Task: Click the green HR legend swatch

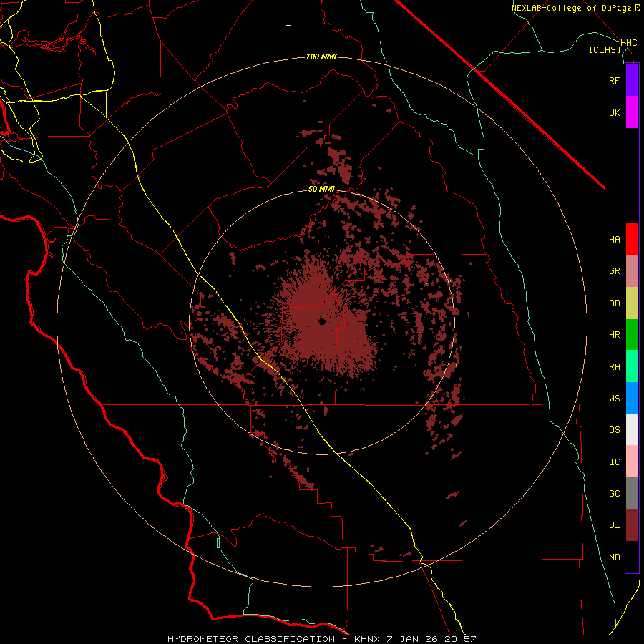Action: point(632,335)
